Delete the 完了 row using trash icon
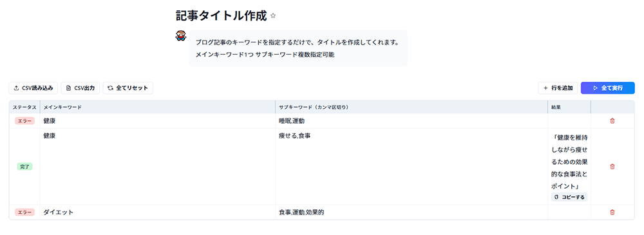Viewport: 644px width, 235px height. pos(612,166)
